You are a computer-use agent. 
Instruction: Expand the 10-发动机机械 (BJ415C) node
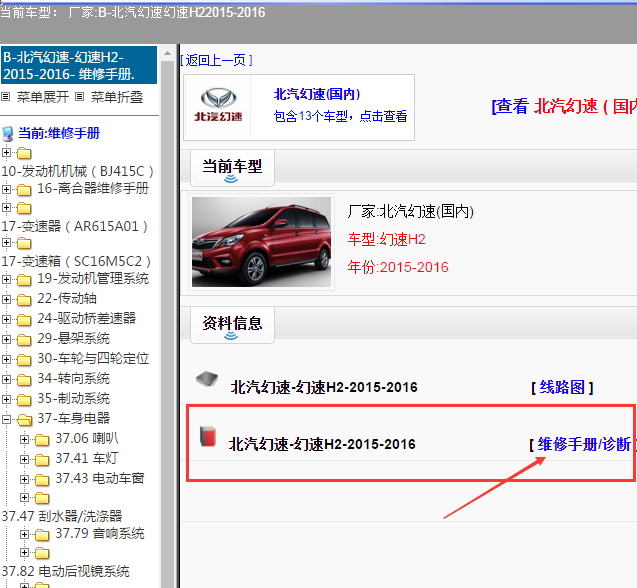coord(6,152)
